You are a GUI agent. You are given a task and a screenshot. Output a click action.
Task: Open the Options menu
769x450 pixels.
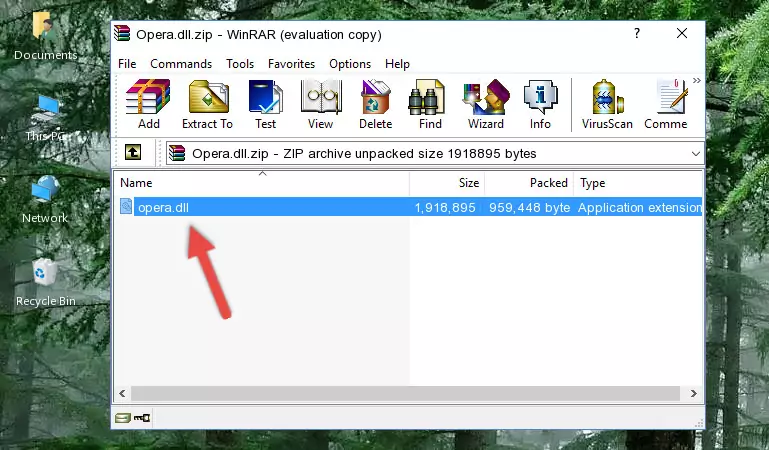350,64
